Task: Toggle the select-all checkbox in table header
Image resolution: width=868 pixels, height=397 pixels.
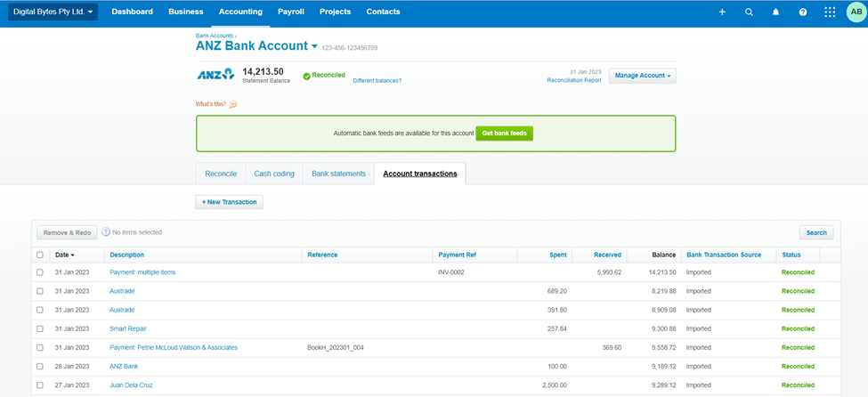Action: point(39,255)
